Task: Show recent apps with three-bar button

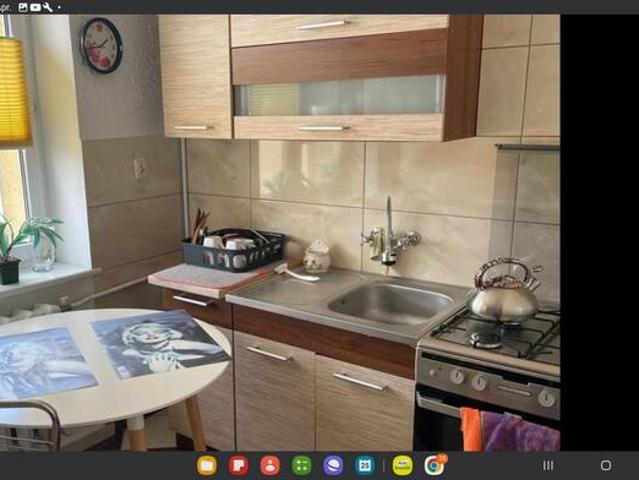Action: [548, 465]
